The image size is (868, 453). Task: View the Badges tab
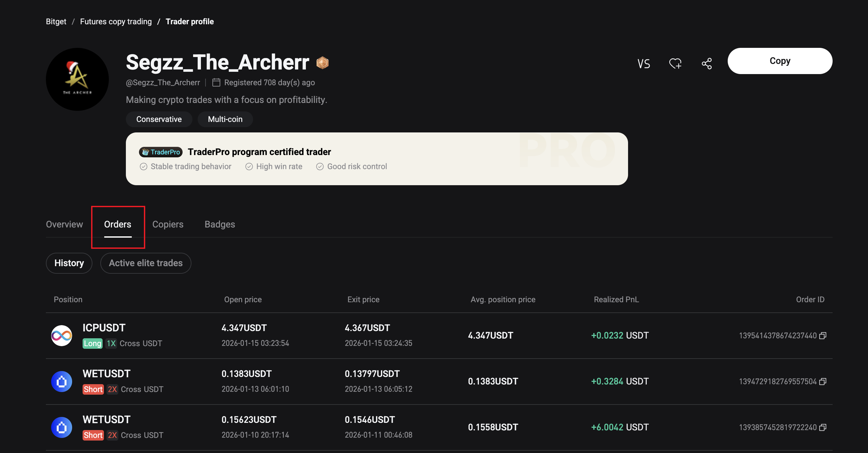(x=220, y=225)
